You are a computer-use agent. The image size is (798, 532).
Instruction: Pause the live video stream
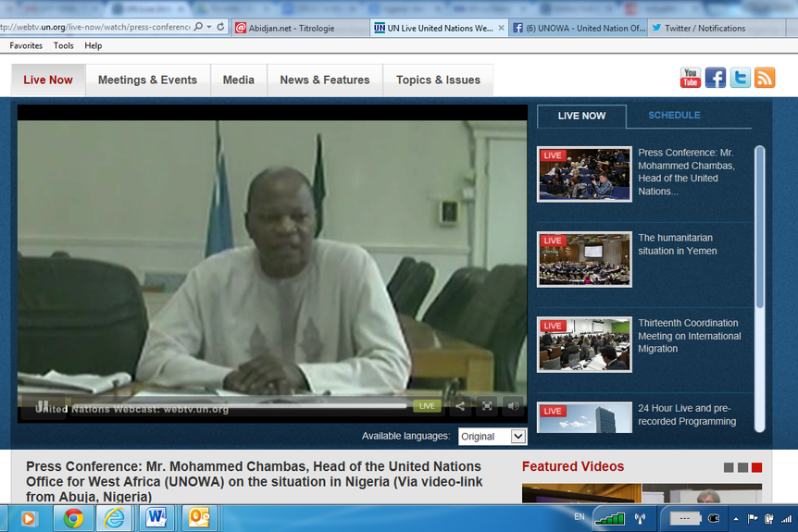(x=42, y=405)
